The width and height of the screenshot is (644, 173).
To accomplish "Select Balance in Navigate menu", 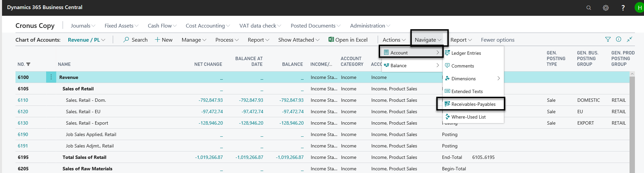I will tap(411, 65).
